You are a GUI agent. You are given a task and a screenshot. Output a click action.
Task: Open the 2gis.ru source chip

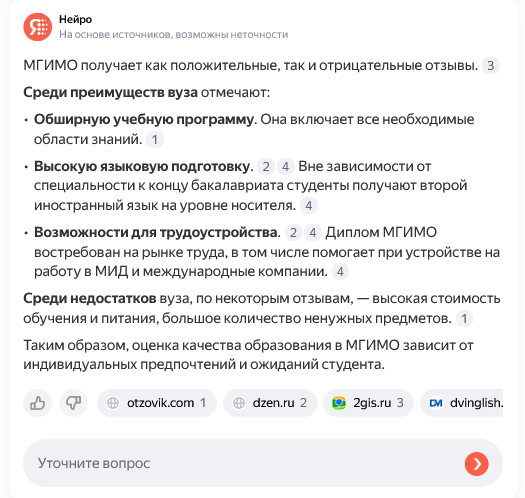click(x=368, y=403)
